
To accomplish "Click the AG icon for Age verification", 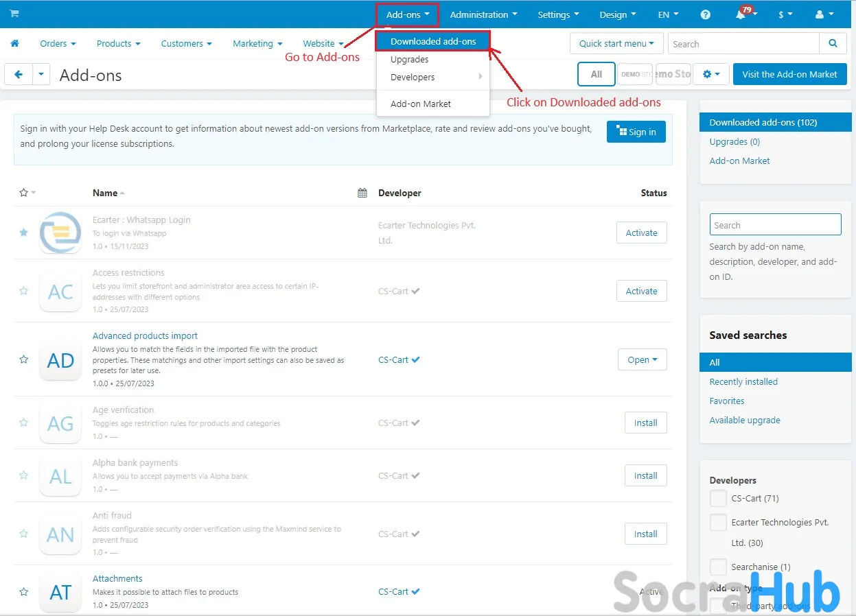I will [60, 423].
